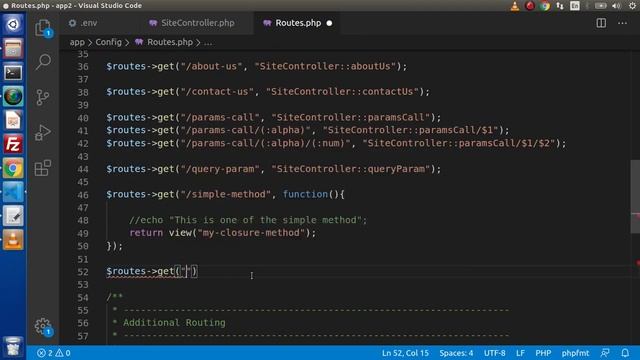
Task: Open FileZilla from the dock
Action: click(x=13, y=144)
